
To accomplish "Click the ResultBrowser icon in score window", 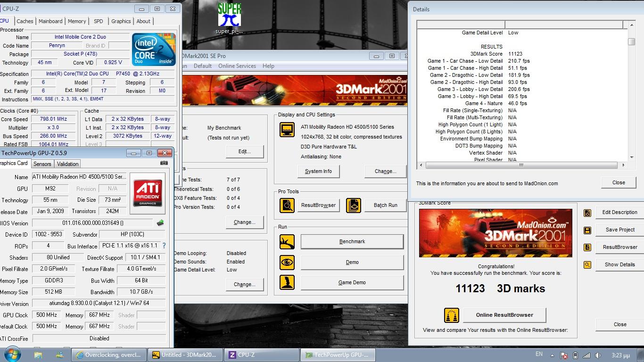I will pyautogui.click(x=587, y=247).
